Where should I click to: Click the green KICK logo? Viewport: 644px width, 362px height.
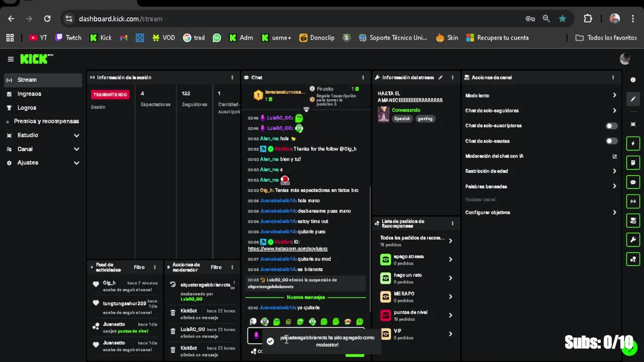(x=36, y=59)
